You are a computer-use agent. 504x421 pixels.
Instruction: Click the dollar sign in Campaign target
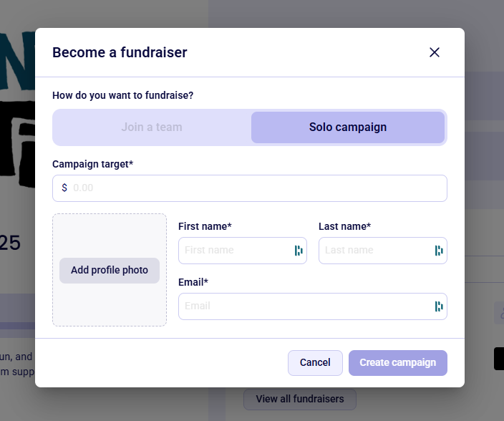click(64, 188)
